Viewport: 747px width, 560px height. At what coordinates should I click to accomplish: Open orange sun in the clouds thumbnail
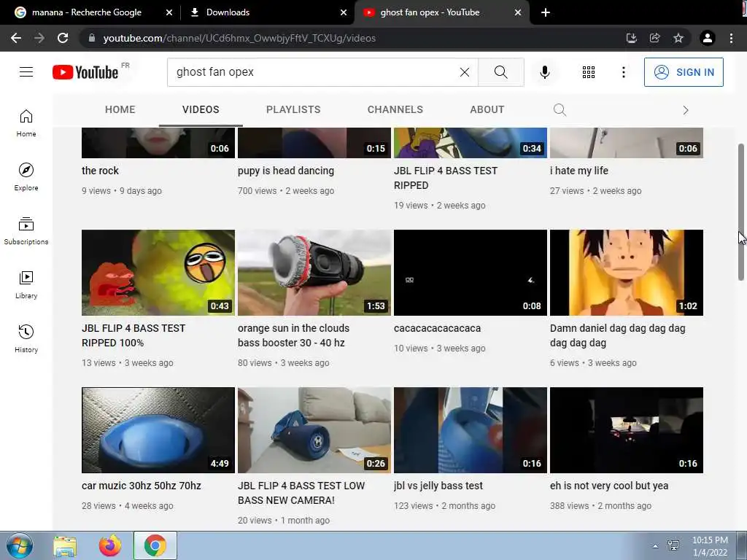tap(314, 273)
